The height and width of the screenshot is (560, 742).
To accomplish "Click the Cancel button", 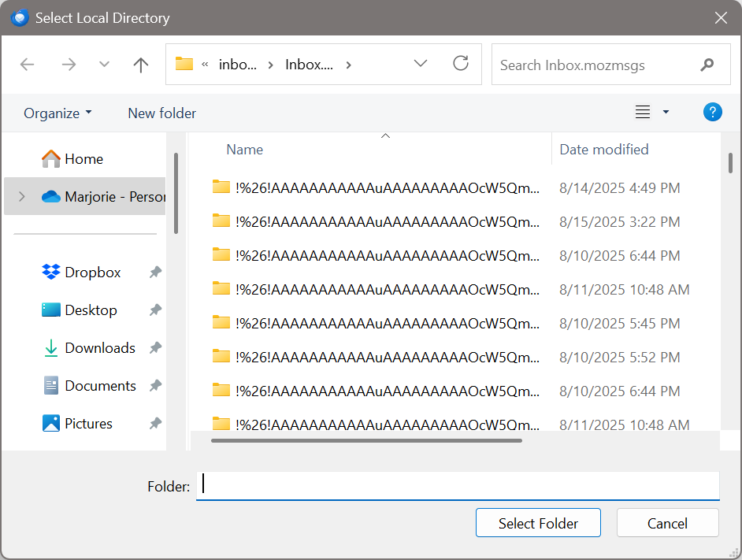I will pos(667,523).
